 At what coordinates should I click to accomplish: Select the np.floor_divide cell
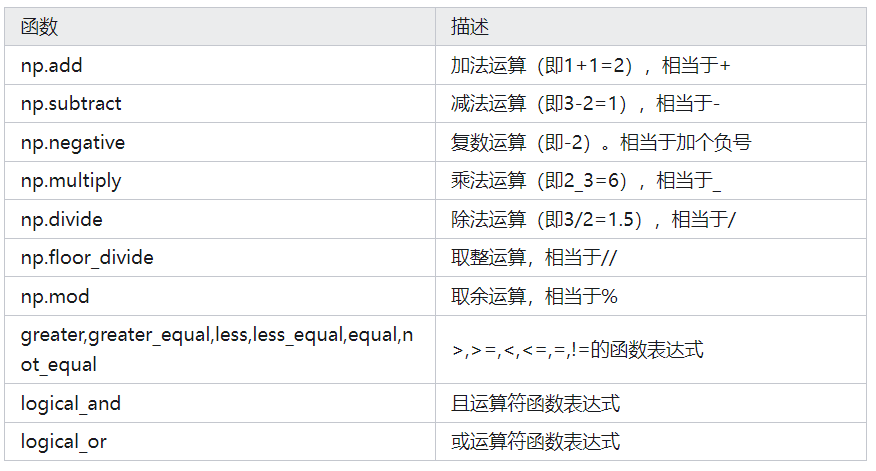(x=87, y=258)
